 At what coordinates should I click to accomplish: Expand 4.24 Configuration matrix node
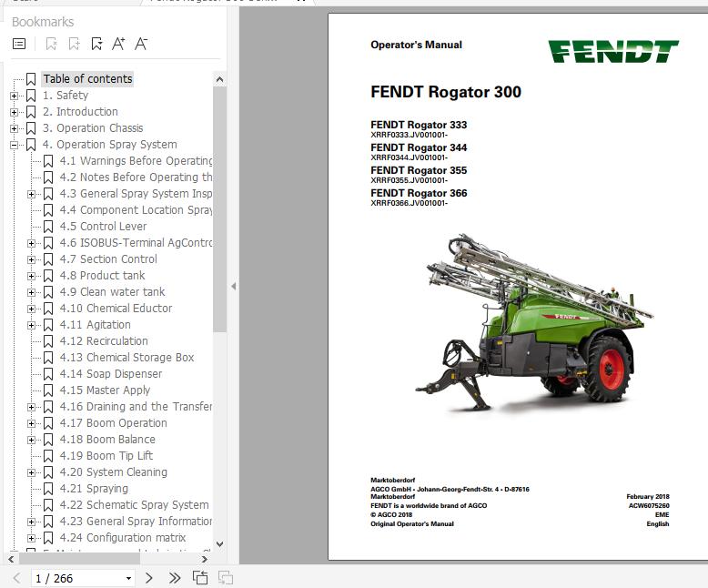pyautogui.click(x=31, y=538)
